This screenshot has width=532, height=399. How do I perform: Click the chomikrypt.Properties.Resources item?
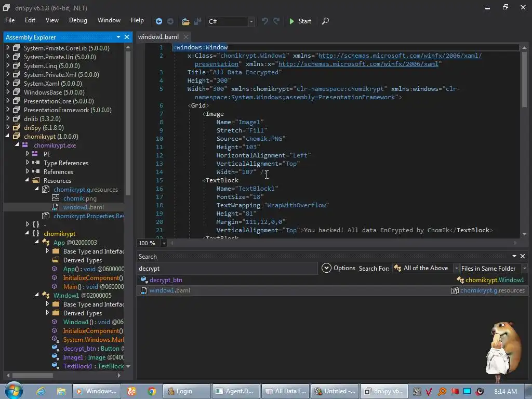(88, 216)
